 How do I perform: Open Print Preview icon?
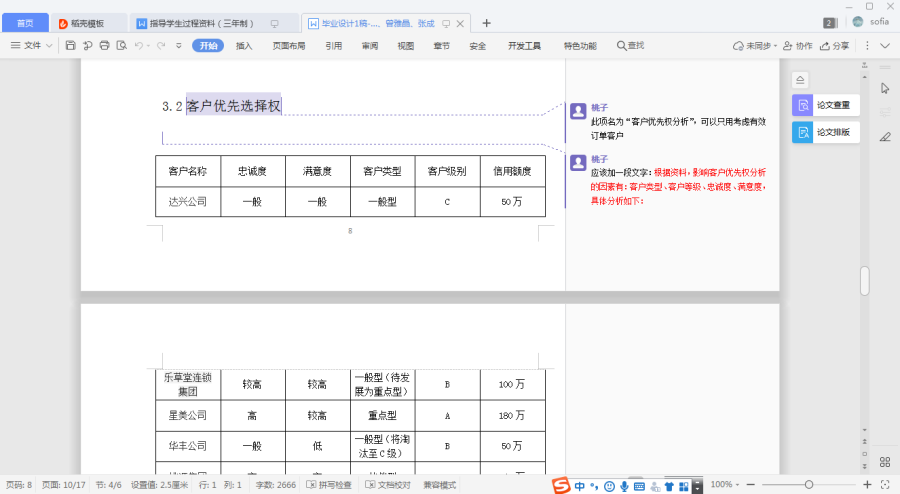coord(122,45)
